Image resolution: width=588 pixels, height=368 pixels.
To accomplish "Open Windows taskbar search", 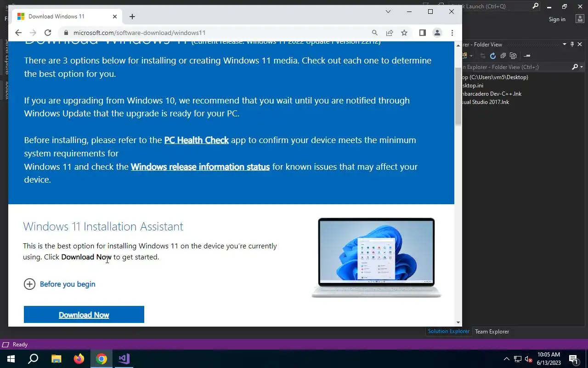I will (33, 359).
